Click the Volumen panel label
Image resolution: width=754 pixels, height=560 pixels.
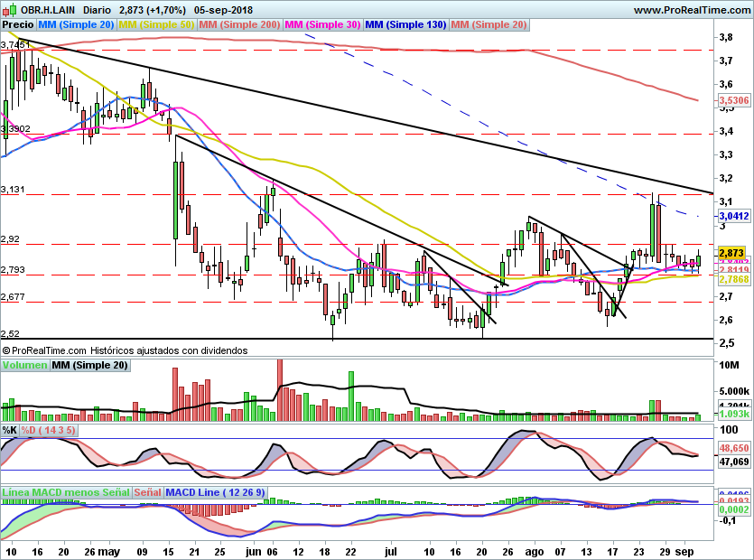[x=25, y=365]
